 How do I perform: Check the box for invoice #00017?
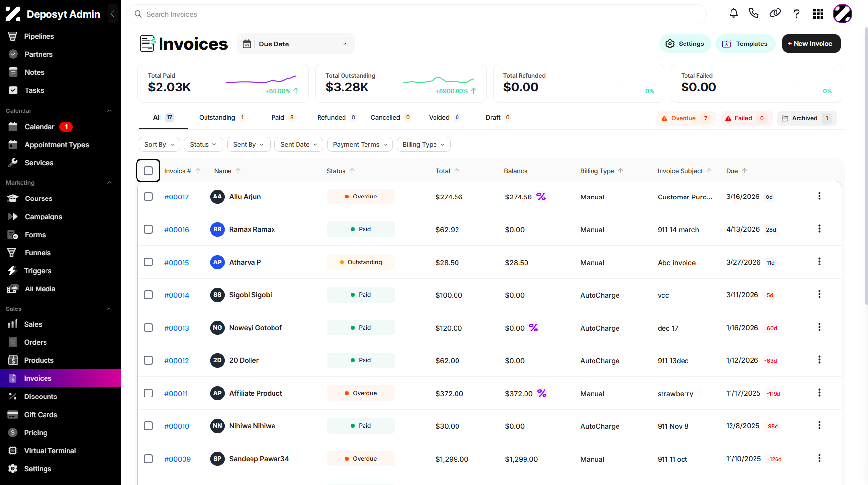[148, 197]
